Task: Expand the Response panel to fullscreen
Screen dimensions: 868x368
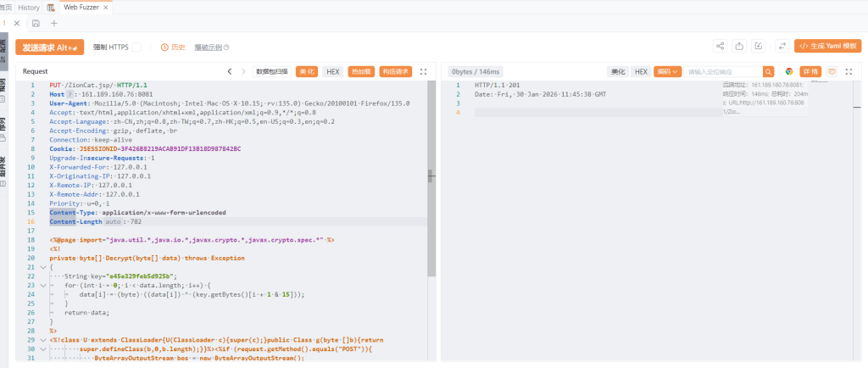Action: [849, 72]
